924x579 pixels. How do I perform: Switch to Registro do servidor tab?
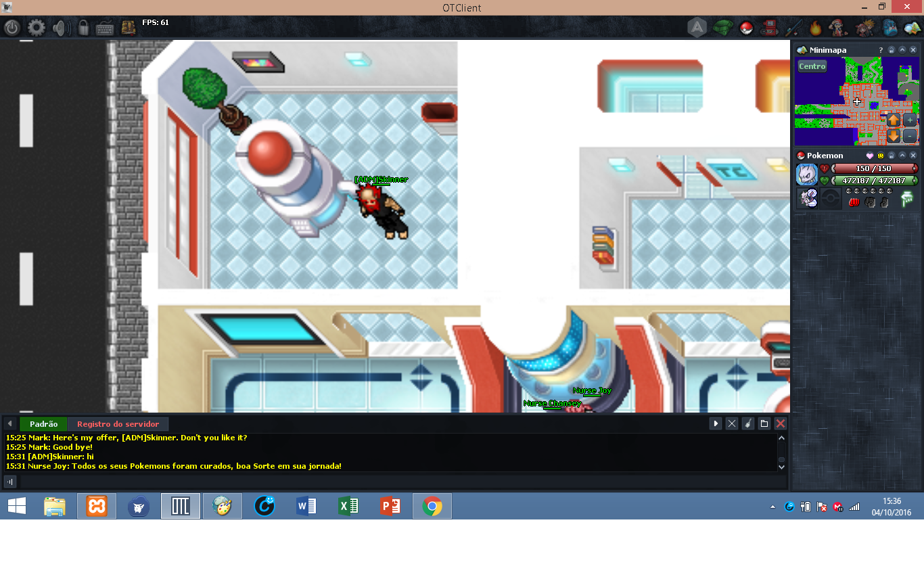(118, 424)
